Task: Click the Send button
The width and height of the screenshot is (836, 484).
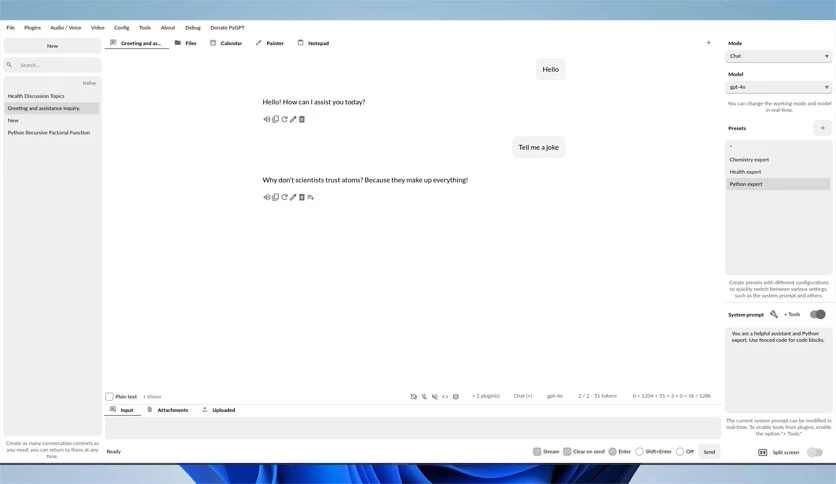Action: [709, 452]
